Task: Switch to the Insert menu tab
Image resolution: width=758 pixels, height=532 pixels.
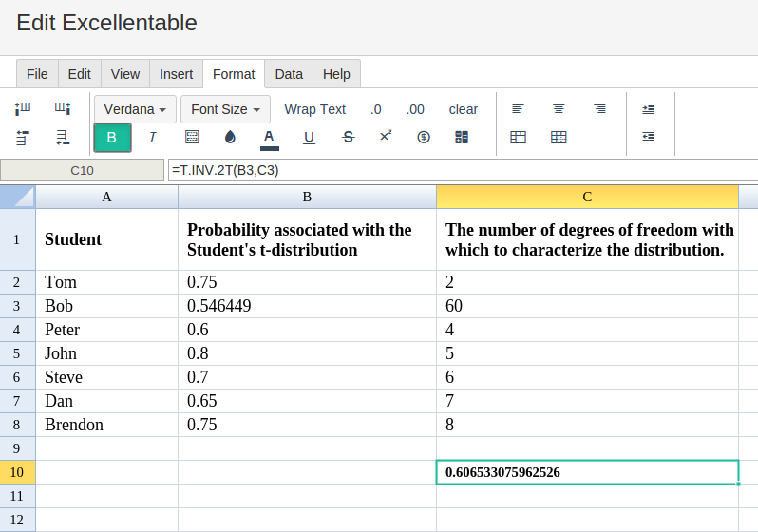Action: (x=176, y=74)
